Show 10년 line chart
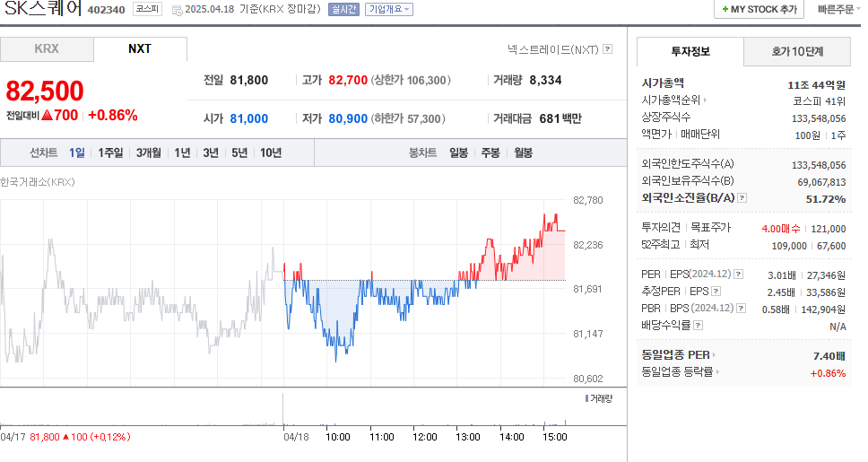This screenshot has width=868, height=462. point(271,153)
